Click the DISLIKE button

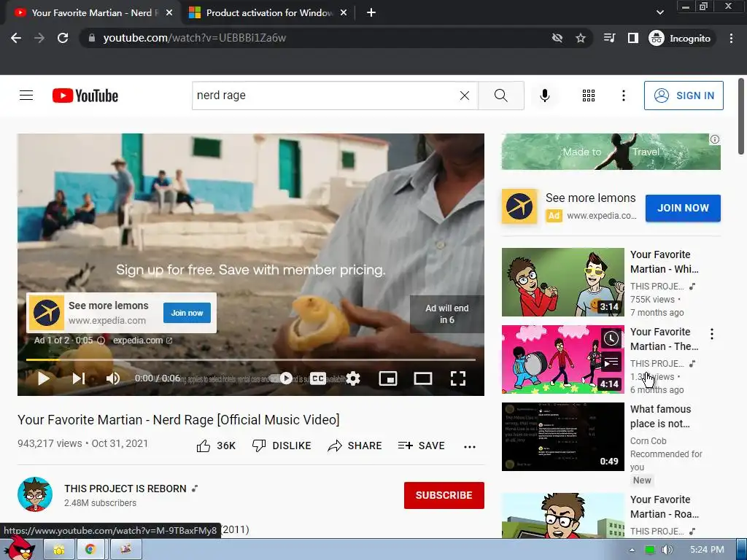click(282, 446)
